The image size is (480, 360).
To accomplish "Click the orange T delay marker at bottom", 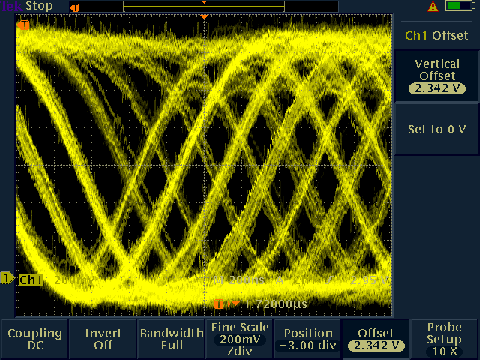I will click(219, 304).
